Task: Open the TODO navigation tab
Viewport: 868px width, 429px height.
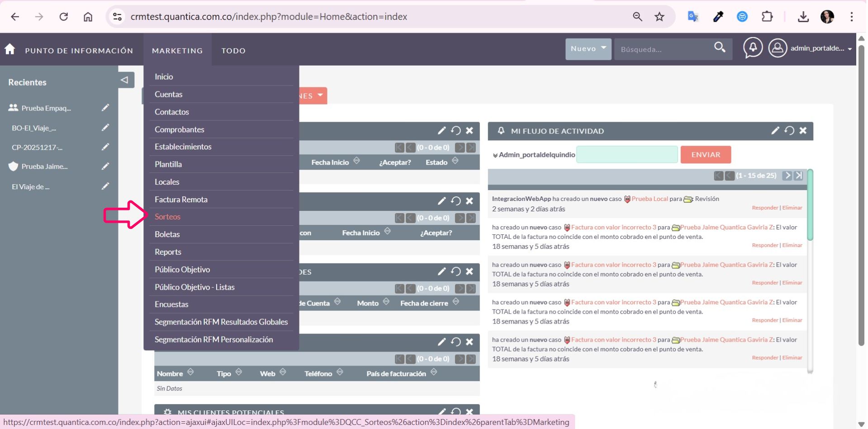Action: (x=233, y=51)
